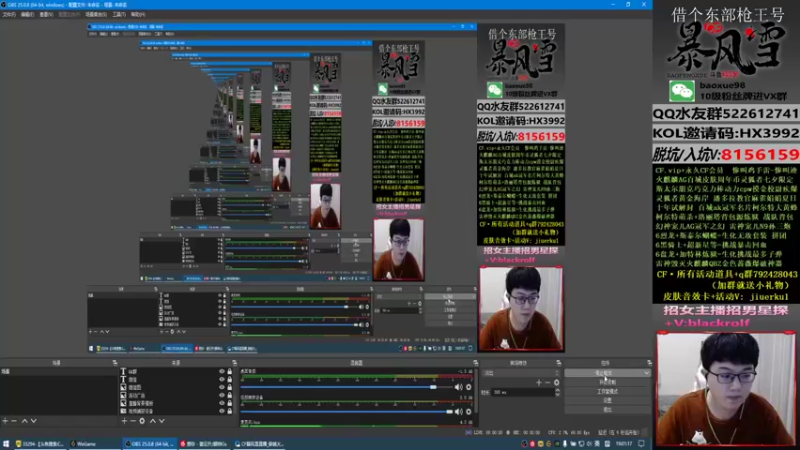This screenshot has height=450, width=800.
Task: Unlock the first text source lock icon
Action: 230,371
